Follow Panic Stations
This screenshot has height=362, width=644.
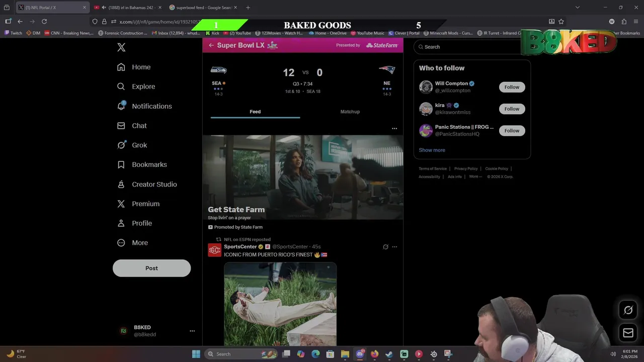pyautogui.click(x=512, y=131)
